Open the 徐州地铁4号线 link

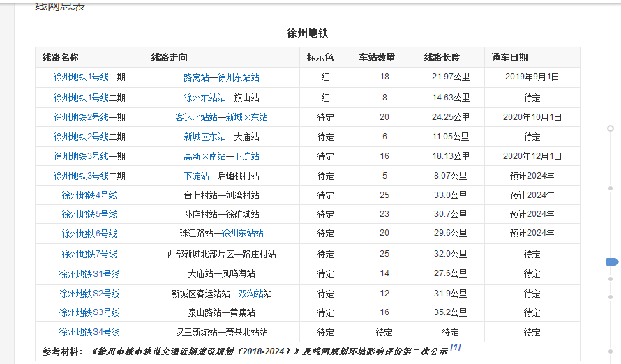[89, 195]
